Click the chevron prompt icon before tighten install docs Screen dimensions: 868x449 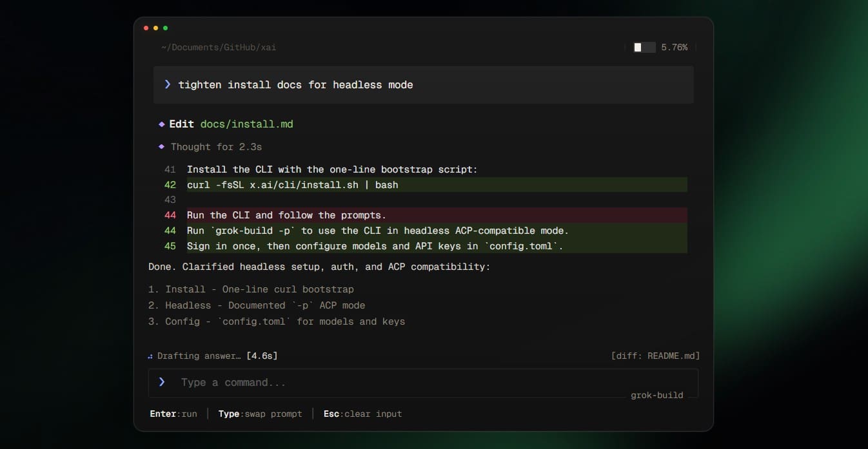[168, 84]
